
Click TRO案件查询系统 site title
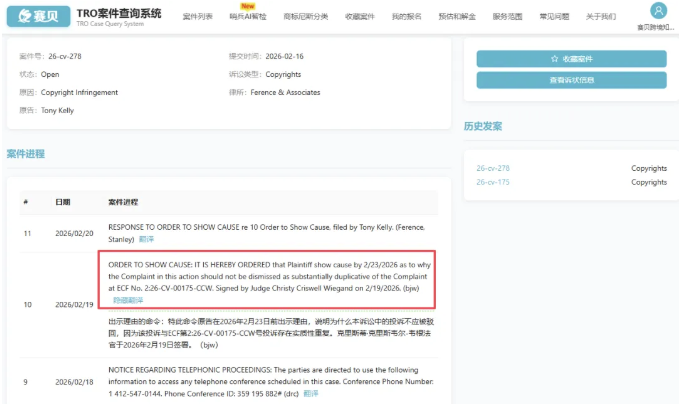tap(119, 14)
